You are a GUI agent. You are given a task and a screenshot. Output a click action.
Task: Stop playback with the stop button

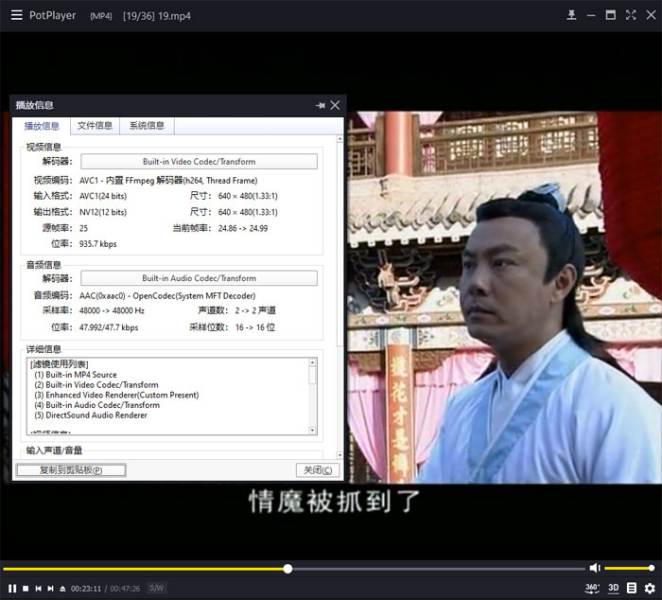pyautogui.click(x=26, y=589)
